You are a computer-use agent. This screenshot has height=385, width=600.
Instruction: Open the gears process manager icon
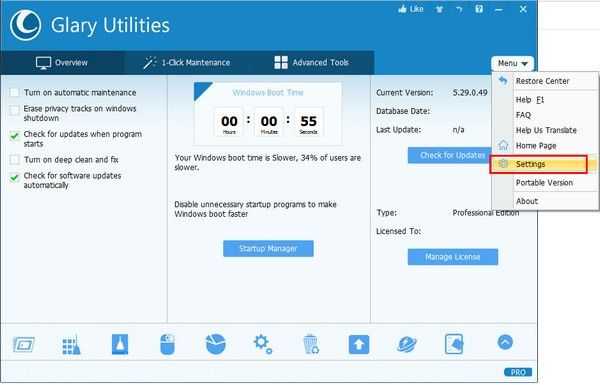(x=263, y=344)
